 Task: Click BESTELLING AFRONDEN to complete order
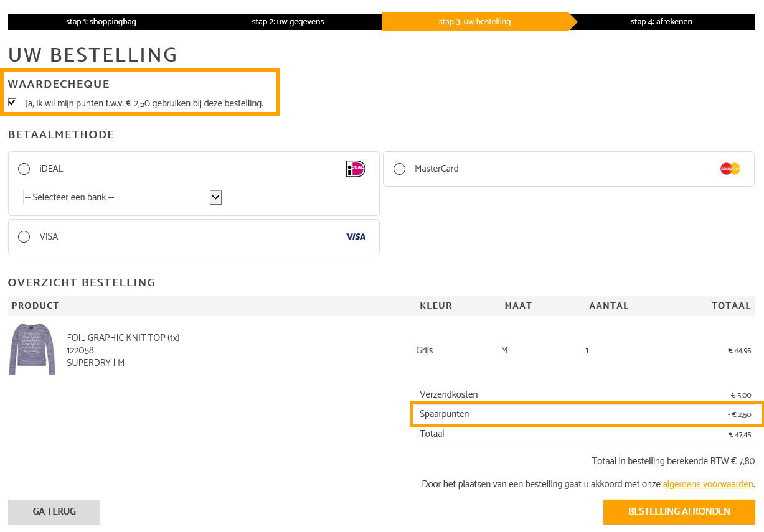679,511
